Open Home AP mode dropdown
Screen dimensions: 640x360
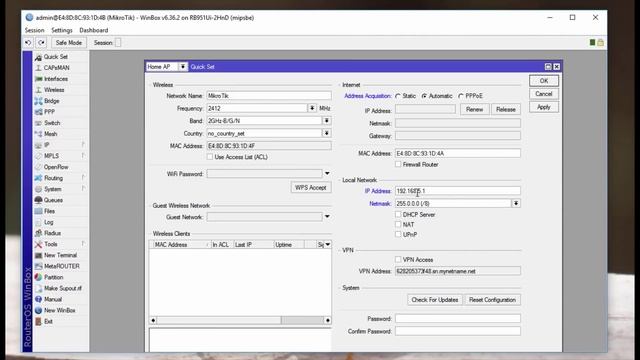tap(182, 67)
